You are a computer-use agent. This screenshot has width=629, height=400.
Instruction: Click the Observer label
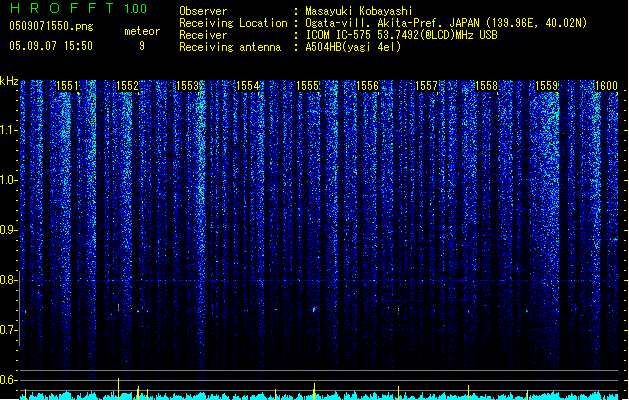203,11
